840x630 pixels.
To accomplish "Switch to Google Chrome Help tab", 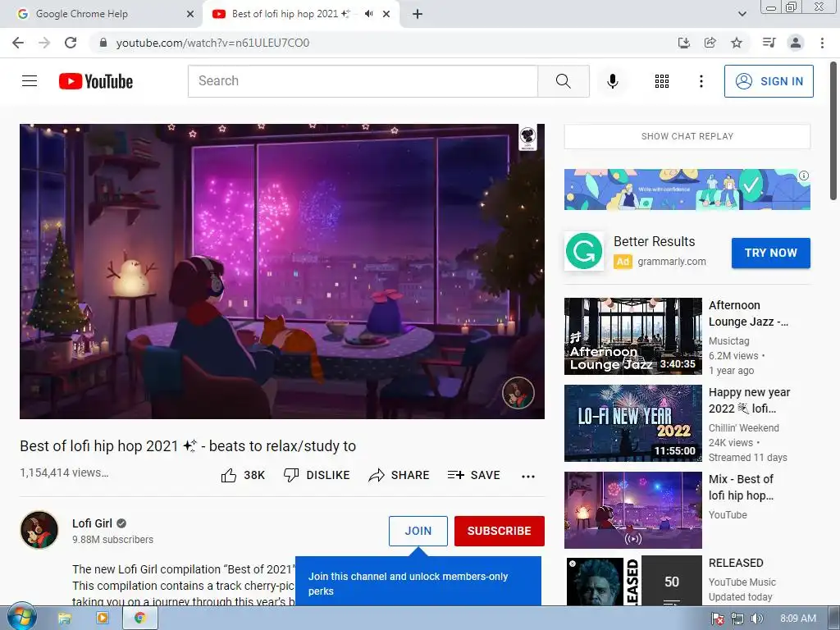I will click(x=101, y=14).
